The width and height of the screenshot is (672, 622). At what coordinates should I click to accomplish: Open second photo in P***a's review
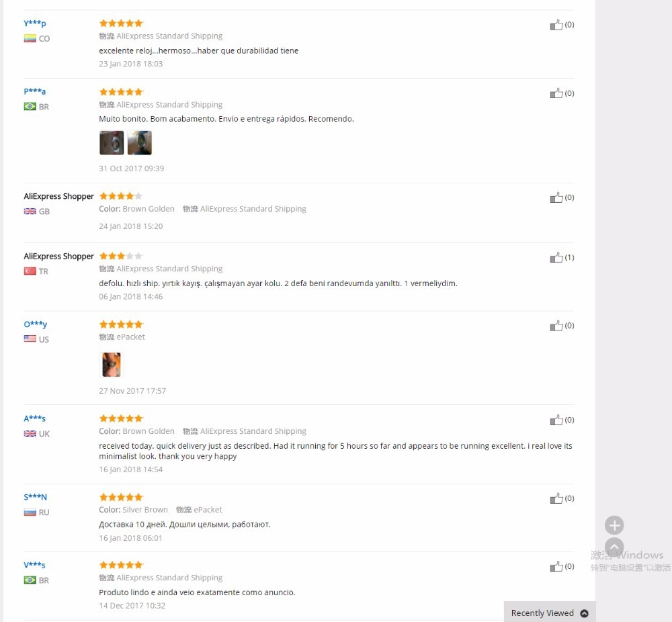click(140, 142)
